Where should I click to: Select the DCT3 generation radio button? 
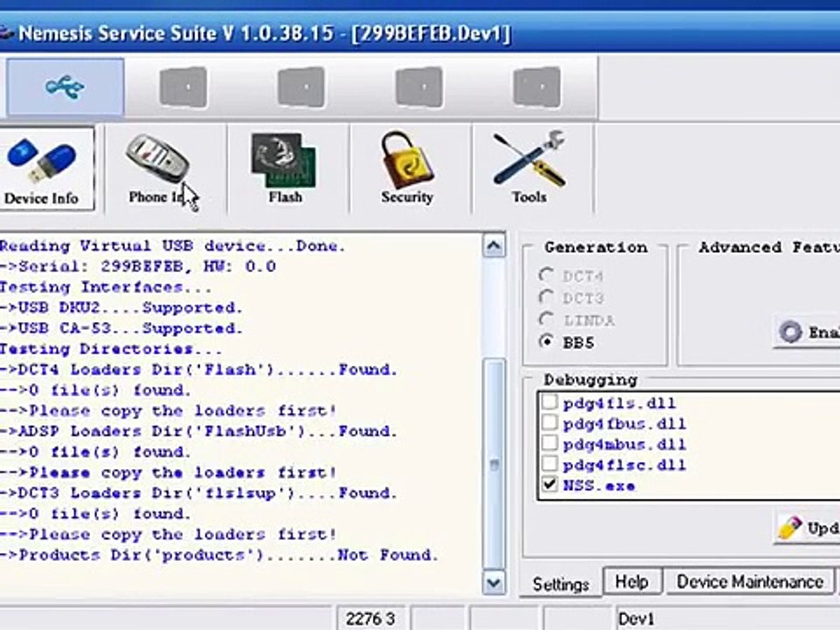[546, 297]
